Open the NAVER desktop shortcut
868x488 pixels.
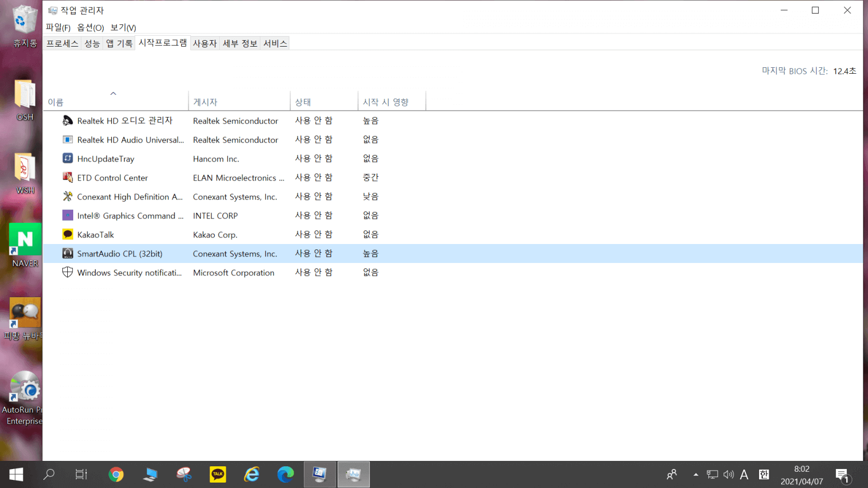(25, 246)
